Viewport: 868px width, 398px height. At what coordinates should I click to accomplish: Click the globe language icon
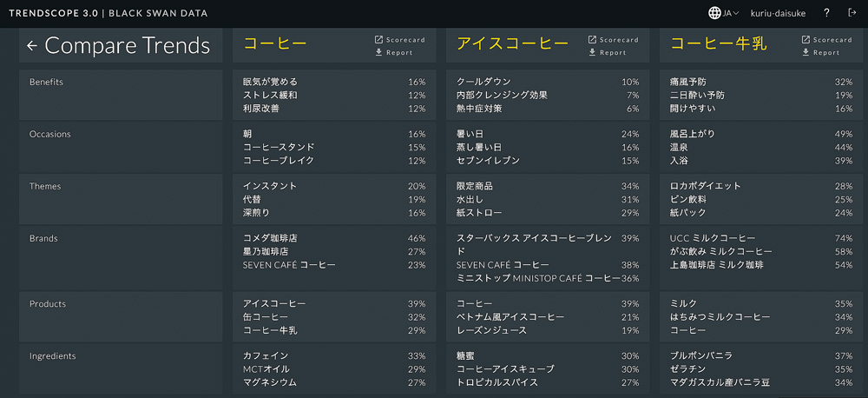click(714, 13)
